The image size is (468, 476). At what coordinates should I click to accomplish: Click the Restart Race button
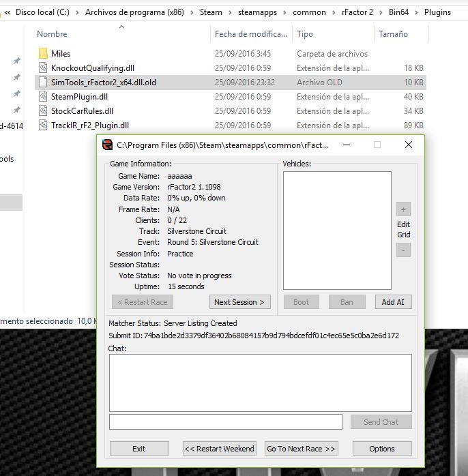[143, 302]
